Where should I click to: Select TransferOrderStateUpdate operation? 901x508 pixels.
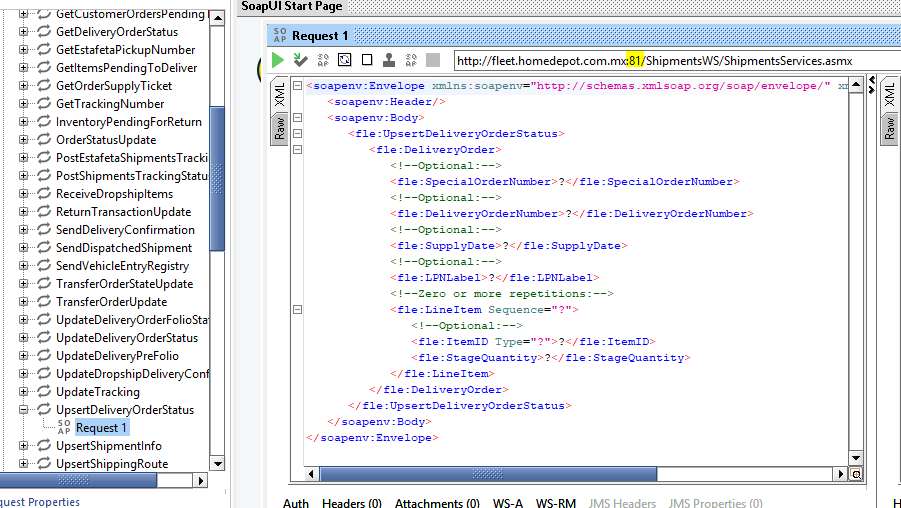coord(125,284)
